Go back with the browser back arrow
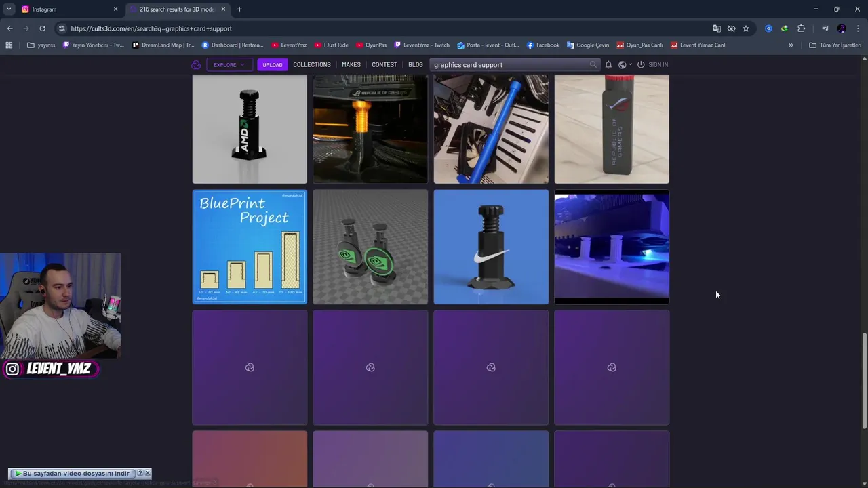Viewport: 868px width, 488px height. coord(9,28)
